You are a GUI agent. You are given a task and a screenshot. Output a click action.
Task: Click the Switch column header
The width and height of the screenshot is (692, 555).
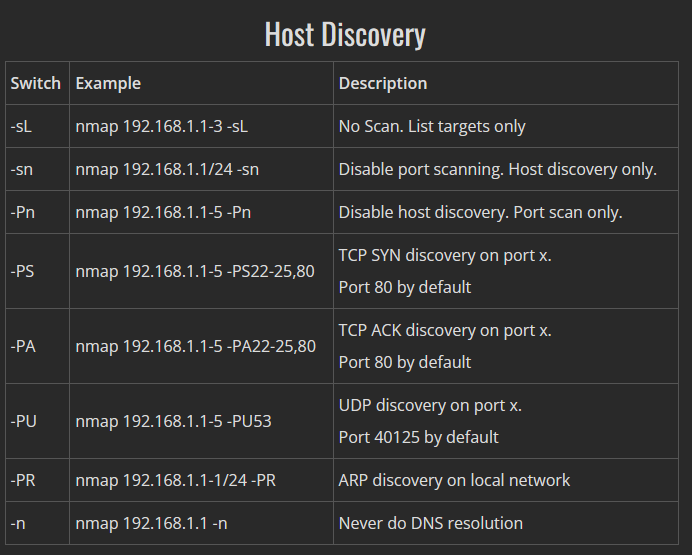pos(37,83)
